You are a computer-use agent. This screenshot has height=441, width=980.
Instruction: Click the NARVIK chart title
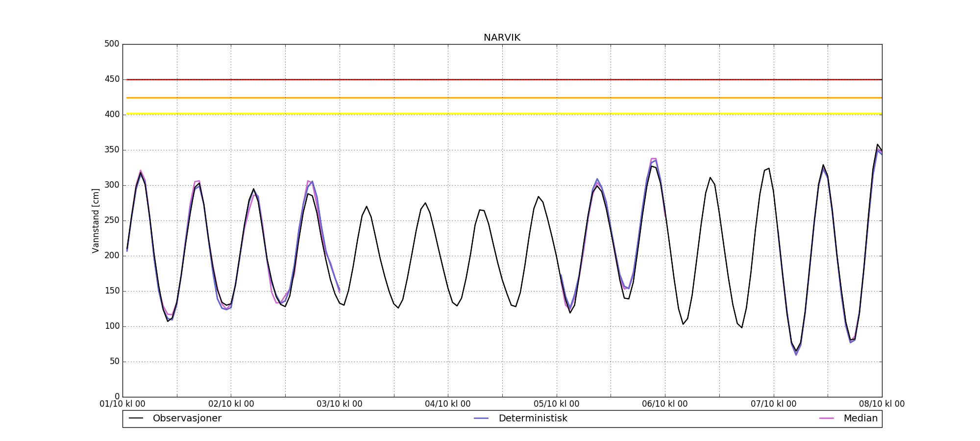502,38
